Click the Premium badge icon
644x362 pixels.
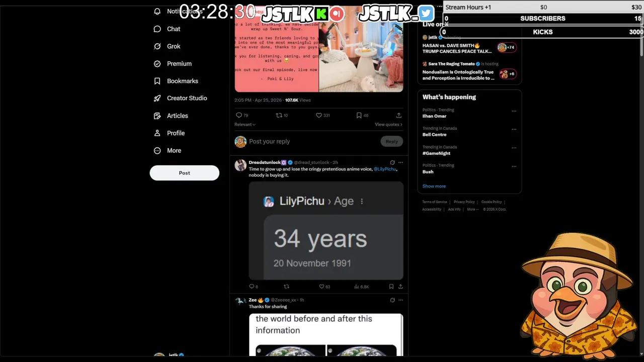pos(157,64)
